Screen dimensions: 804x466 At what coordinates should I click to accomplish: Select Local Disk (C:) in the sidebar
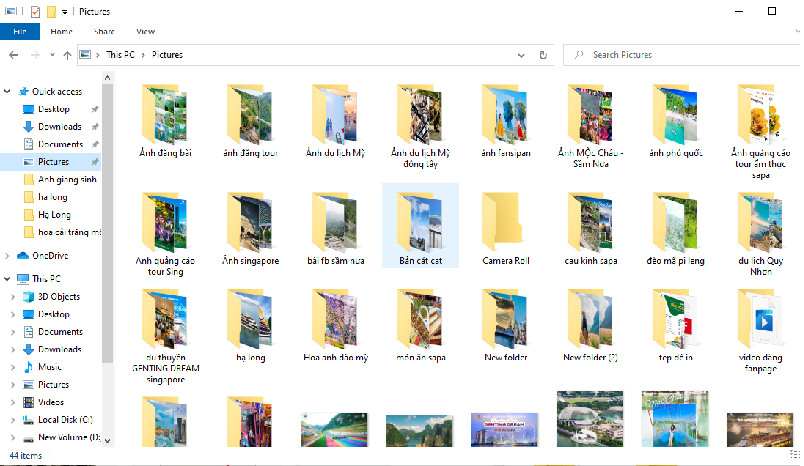click(x=65, y=419)
